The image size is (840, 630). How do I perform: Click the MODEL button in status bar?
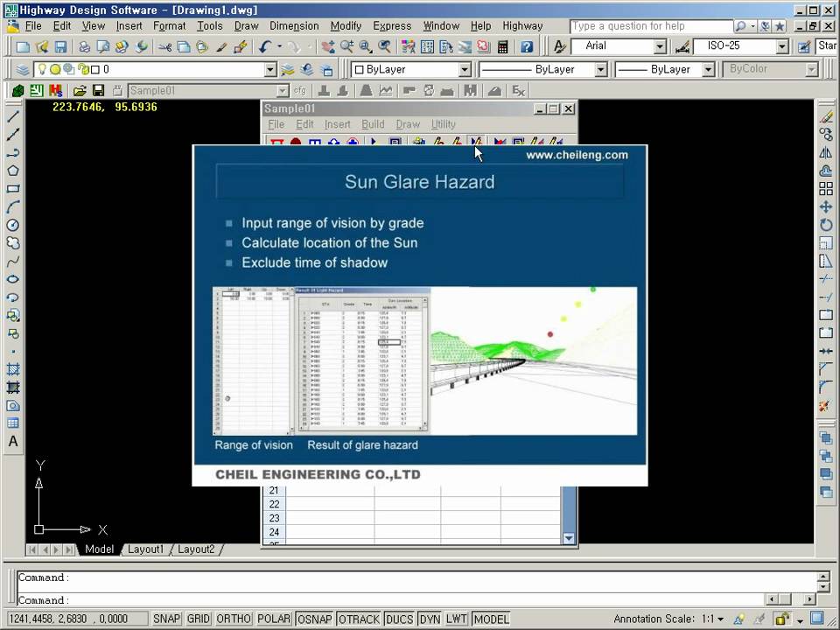tap(491, 619)
